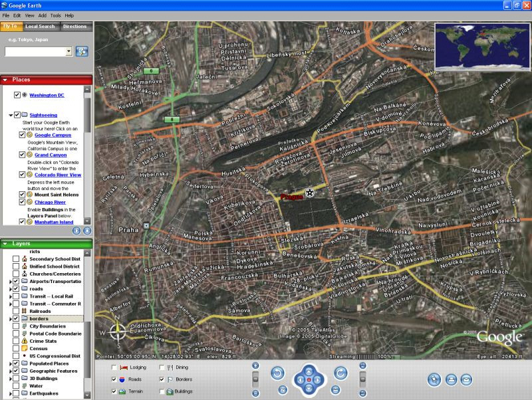Click the route 8 highway shield on map
The image size is (532, 400).
pyautogui.click(x=172, y=120)
